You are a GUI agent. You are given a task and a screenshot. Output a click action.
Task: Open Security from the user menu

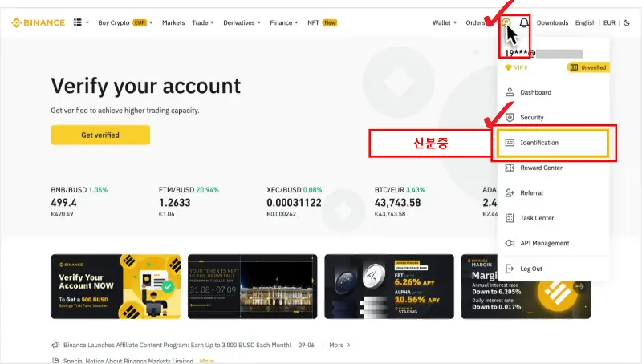tap(553, 117)
